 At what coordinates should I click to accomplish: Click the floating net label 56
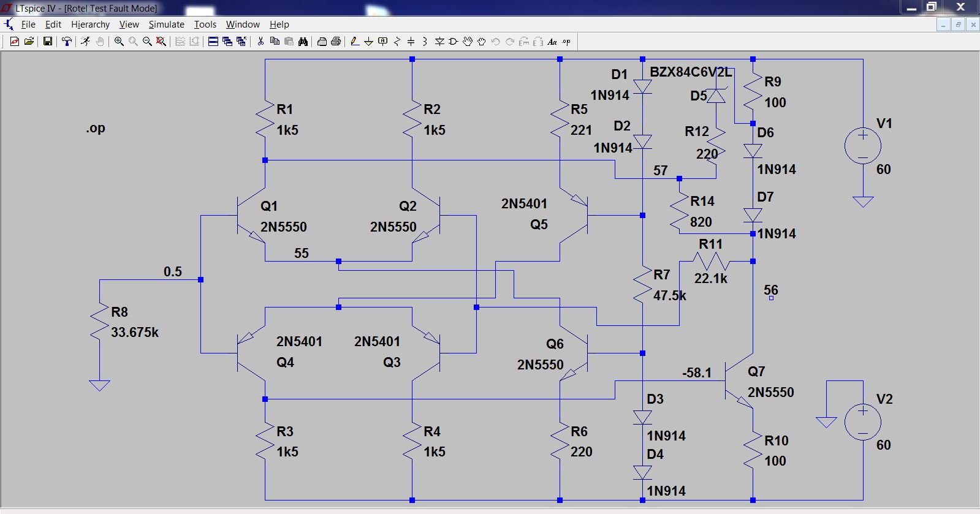coord(771,290)
